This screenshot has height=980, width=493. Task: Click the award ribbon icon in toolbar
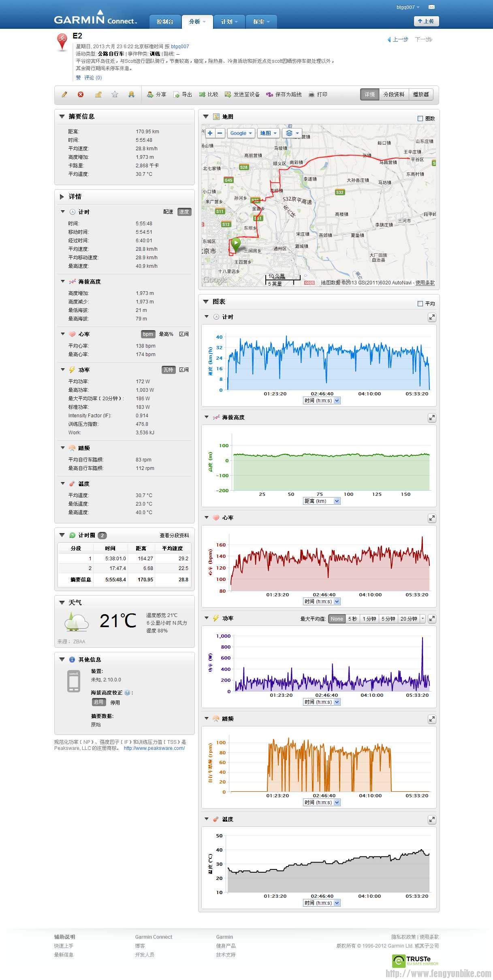tap(131, 94)
